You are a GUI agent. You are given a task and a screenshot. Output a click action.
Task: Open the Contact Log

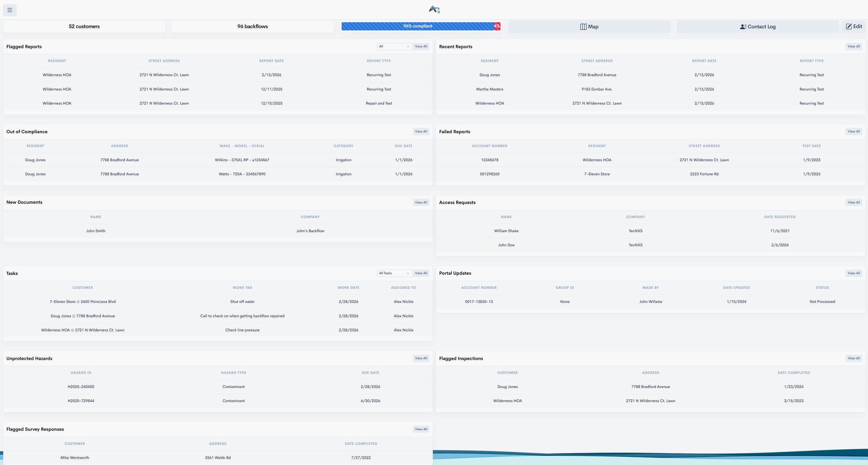758,27
